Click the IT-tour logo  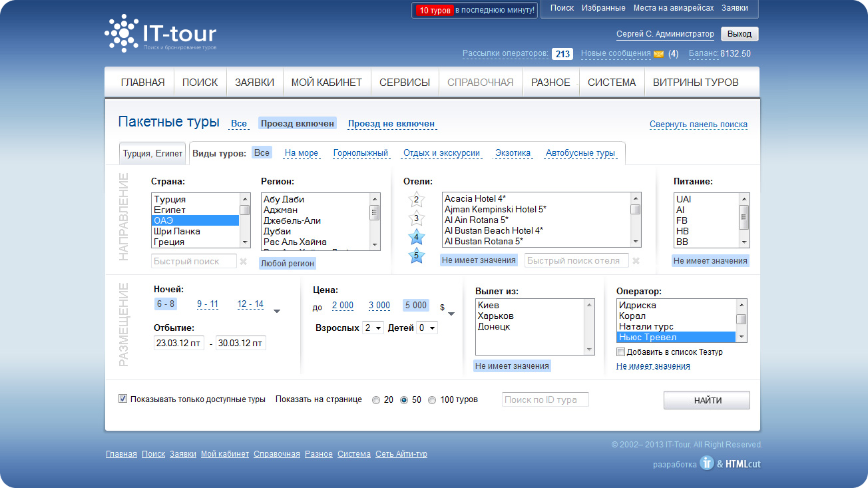160,33
